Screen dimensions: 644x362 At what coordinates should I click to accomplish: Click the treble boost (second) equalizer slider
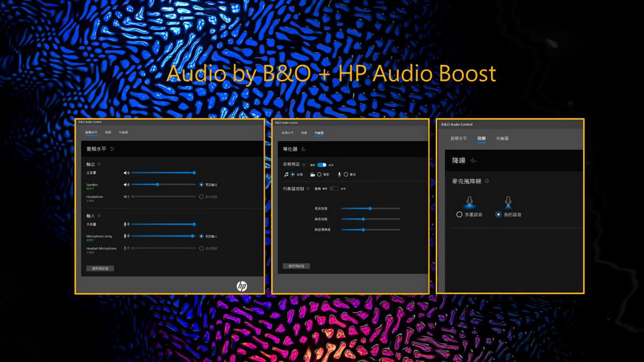[x=371, y=219]
